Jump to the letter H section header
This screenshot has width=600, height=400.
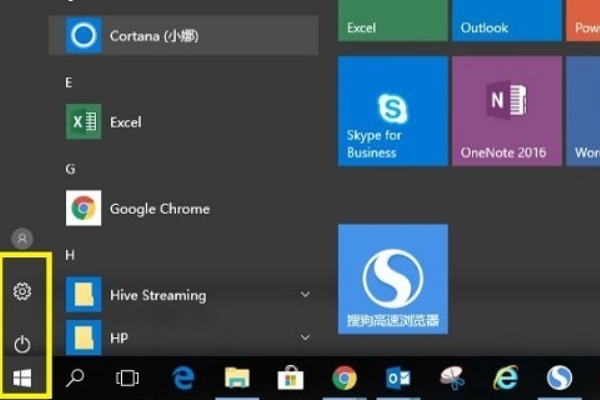[x=70, y=255]
